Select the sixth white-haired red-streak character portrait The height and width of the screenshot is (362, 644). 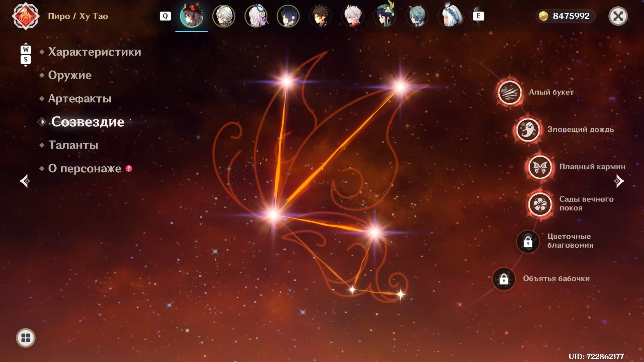tap(353, 16)
